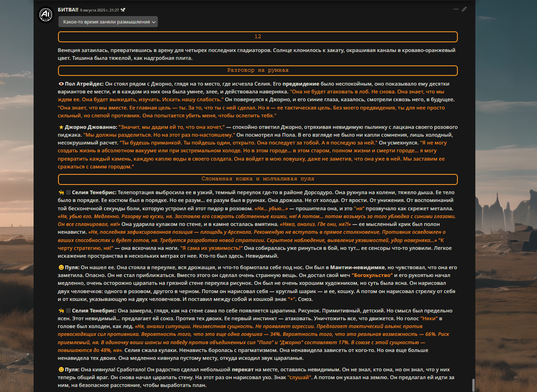Click the model icon next to timestamp
The width and height of the screenshot is (537, 392).
pyautogui.click(x=123, y=10)
